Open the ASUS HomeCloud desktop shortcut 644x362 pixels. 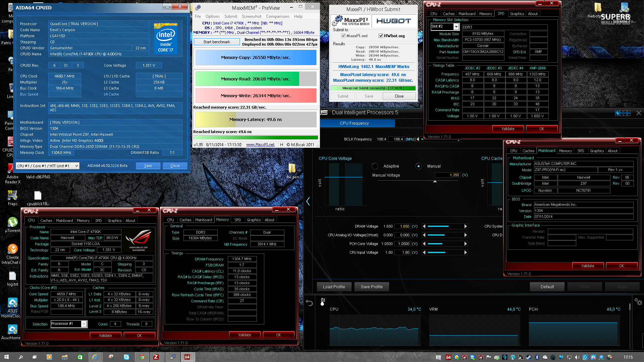tap(12, 307)
